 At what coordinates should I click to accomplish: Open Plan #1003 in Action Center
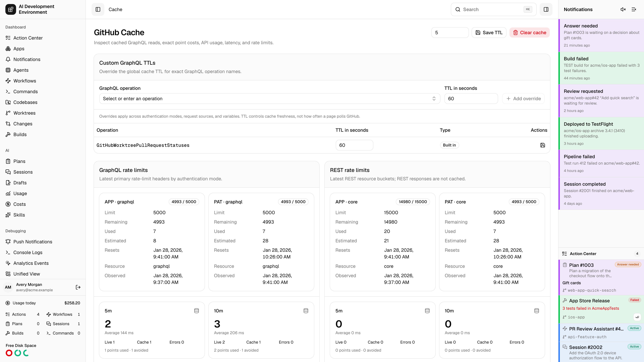coord(601,277)
